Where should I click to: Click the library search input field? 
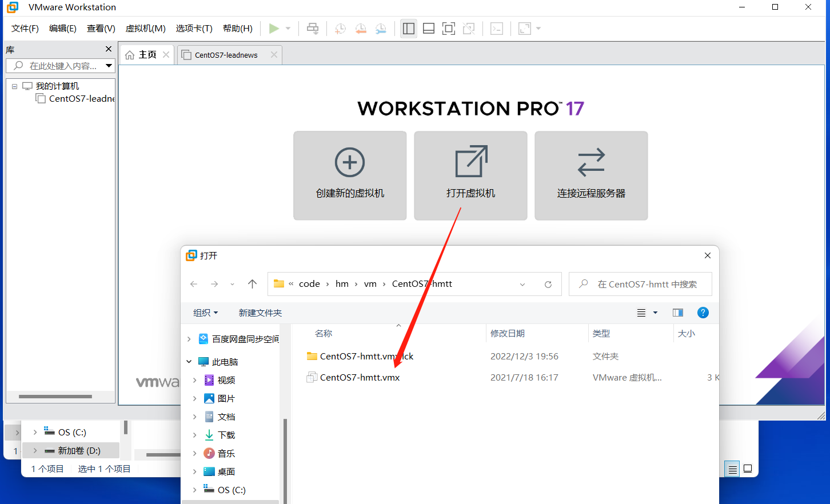click(x=60, y=66)
